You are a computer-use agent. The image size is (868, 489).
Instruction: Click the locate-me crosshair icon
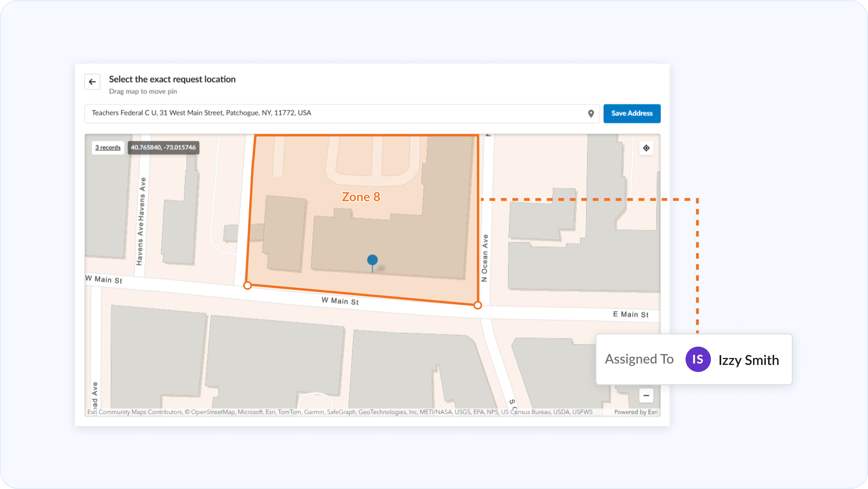(x=646, y=148)
